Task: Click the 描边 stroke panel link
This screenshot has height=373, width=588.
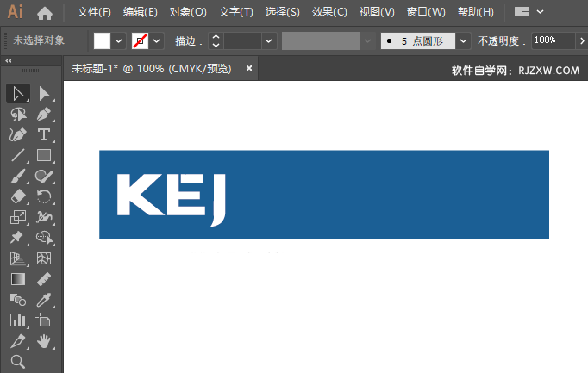Action: pos(189,40)
